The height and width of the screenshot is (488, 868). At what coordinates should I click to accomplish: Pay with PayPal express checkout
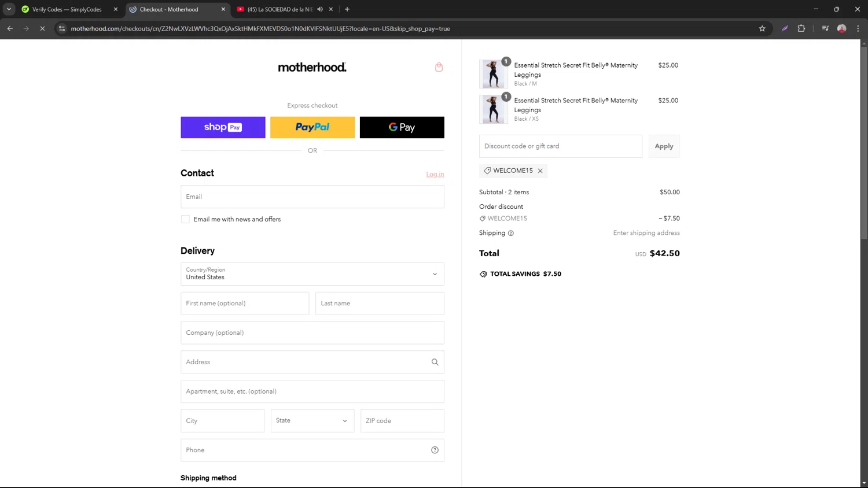312,127
